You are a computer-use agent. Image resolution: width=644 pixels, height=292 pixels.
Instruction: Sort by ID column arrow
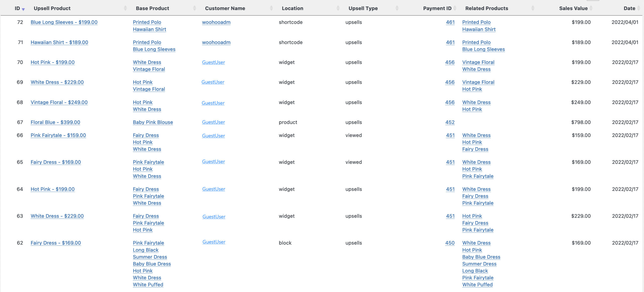[23, 9]
